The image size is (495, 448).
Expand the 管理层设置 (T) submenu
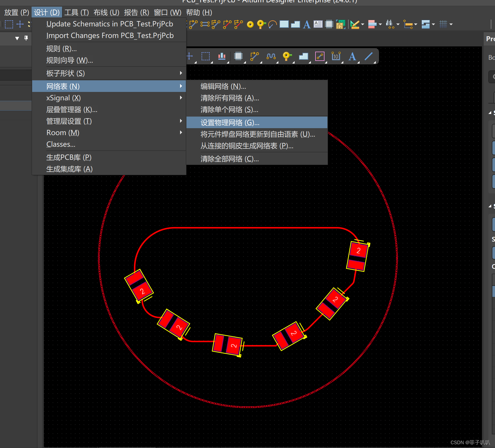[109, 121]
